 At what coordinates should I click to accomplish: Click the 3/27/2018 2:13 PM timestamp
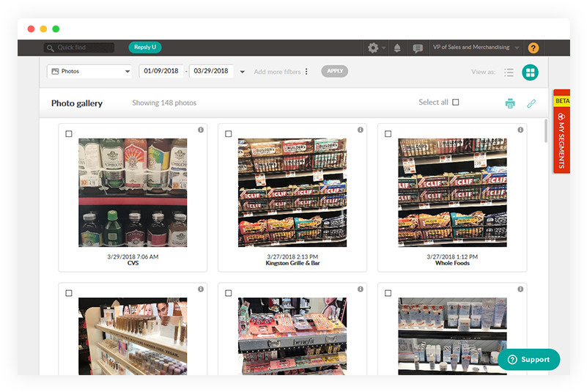tap(292, 257)
